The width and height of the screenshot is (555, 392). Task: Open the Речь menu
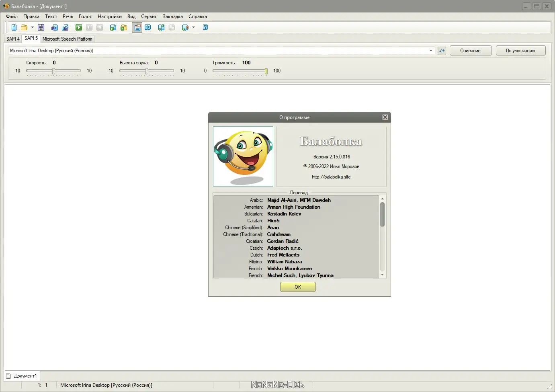[68, 16]
